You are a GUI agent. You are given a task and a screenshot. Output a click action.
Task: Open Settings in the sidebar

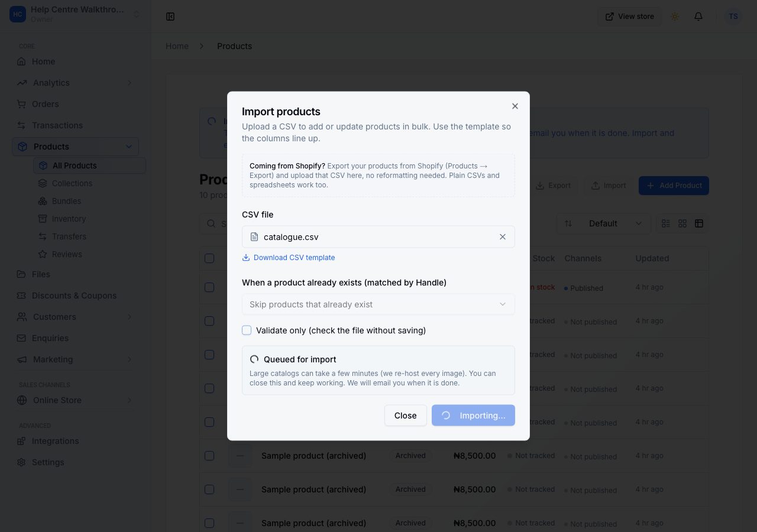click(x=75, y=462)
